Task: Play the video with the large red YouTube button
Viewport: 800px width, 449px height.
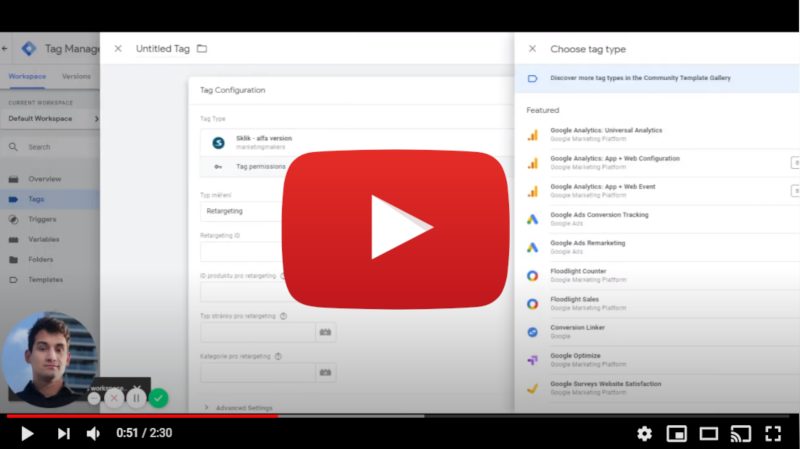Action: click(395, 229)
